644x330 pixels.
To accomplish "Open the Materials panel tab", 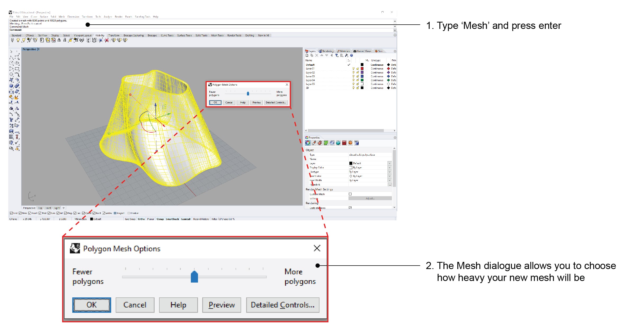I will 343,51.
